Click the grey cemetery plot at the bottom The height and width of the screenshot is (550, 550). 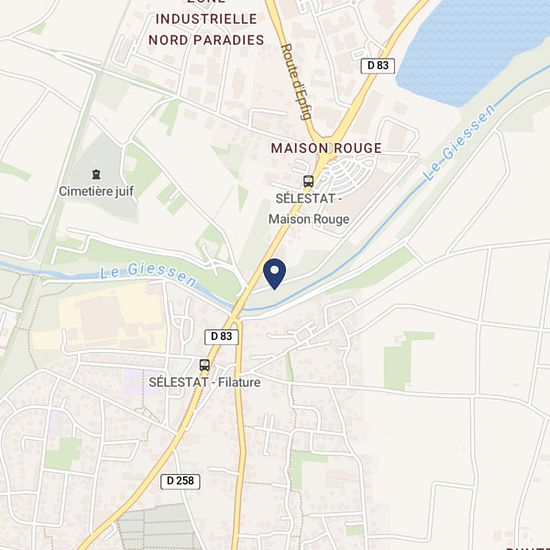click(x=156, y=528)
